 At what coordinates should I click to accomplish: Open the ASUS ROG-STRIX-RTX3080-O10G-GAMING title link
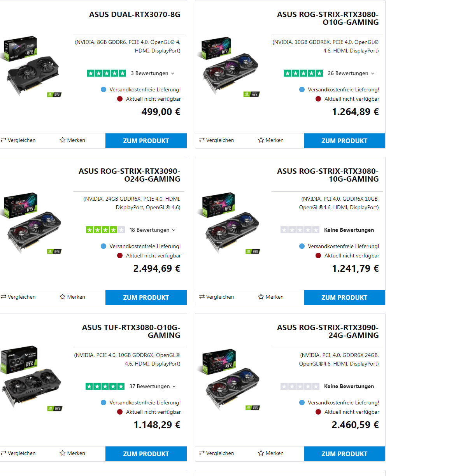(328, 18)
